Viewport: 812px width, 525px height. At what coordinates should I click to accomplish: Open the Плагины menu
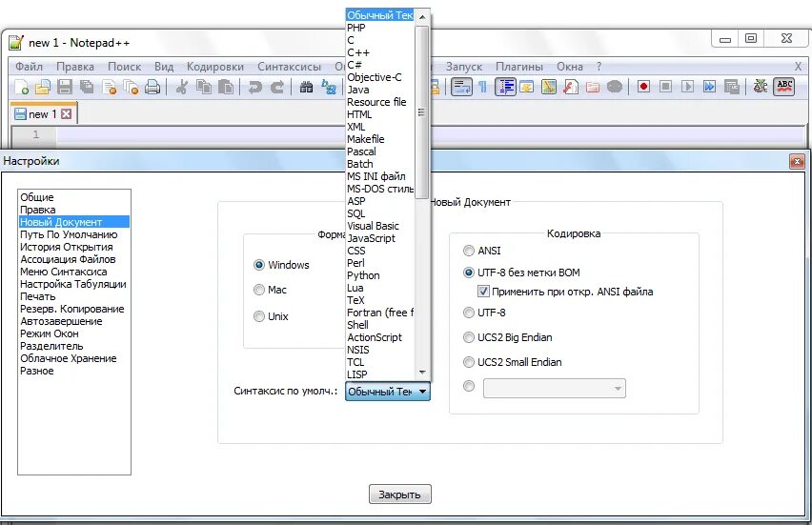519,67
